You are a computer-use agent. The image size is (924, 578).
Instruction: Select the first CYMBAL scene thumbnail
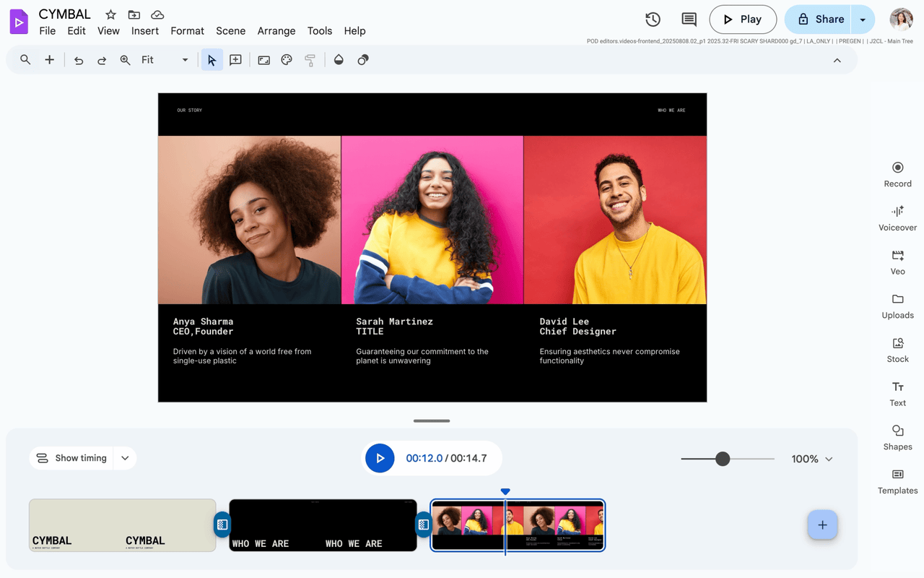pos(121,525)
